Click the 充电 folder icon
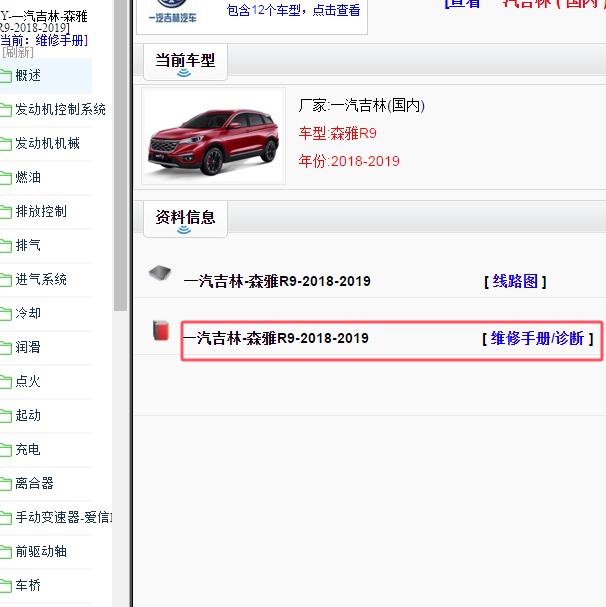This screenshot has width=606, height=607. [5, 450]
